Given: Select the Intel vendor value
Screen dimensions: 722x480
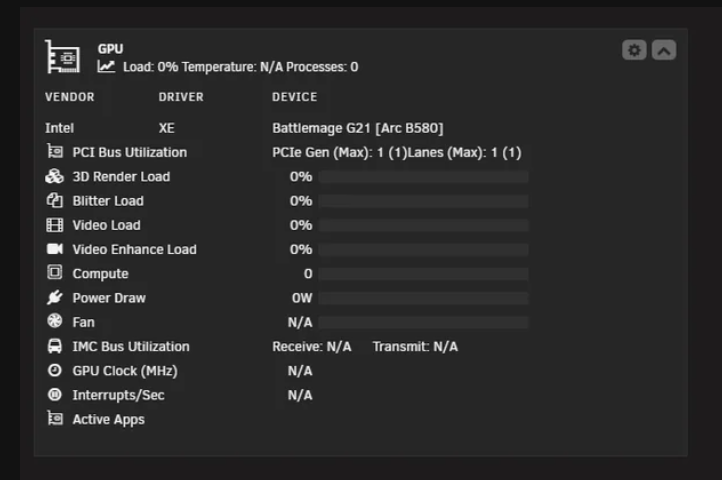Looking at the screenshot, I should click(x=59, y=128).
